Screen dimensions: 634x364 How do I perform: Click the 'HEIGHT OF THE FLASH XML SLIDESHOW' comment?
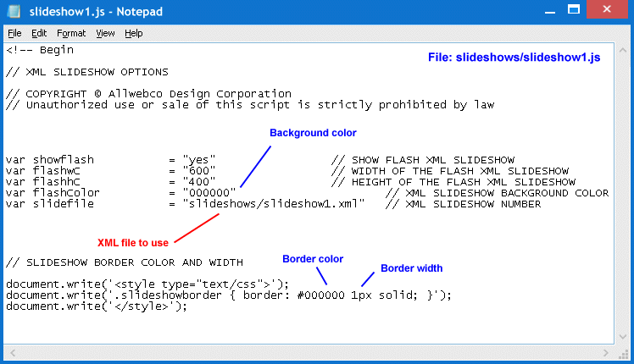[453, 182]
